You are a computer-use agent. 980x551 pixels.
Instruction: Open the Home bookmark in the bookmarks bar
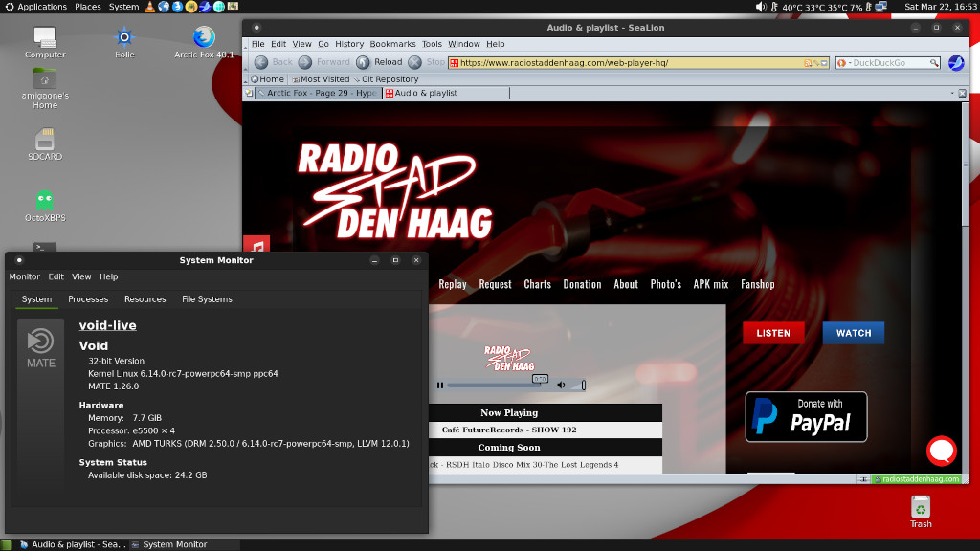click(268, 79)
